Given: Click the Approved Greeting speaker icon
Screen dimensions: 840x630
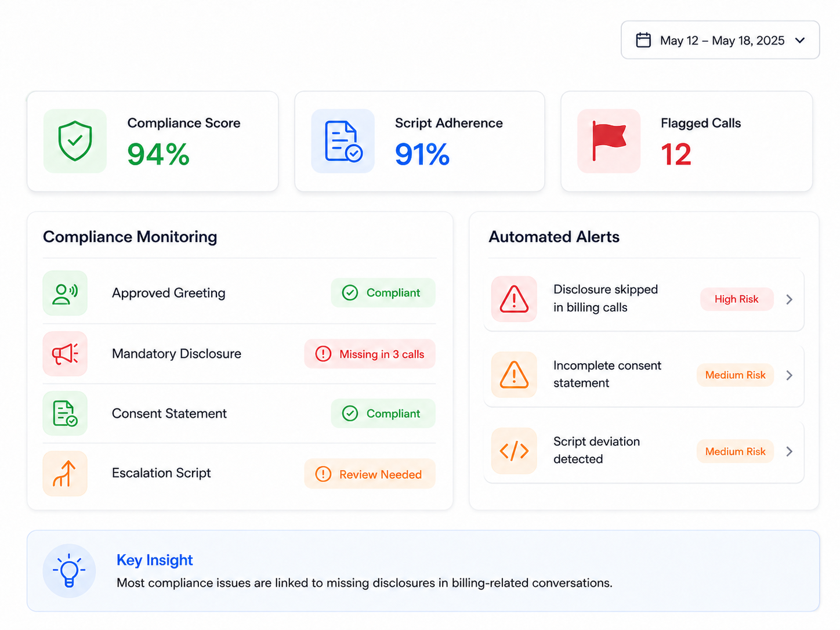Looking at the screenshot, I should coord(65,293).
